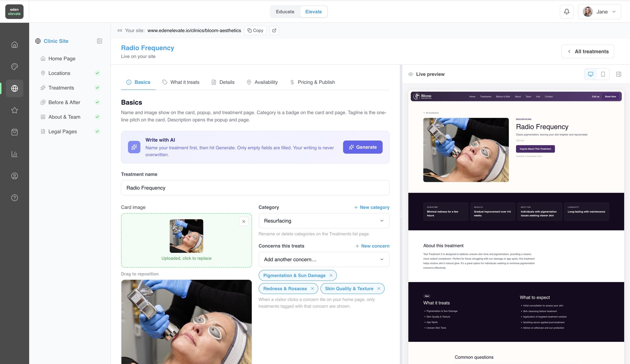Select the globe site icon in left rail
The width and height of the screenshot is (630, 364).
click(x=14, y=88)
